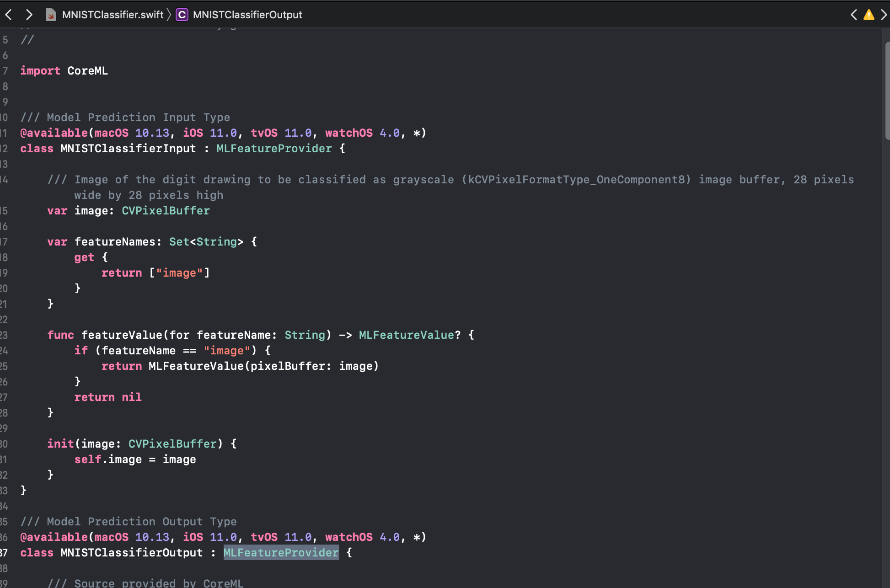Screen dimensions: 890x588
Task: Click the MNISTClassifierInput class name
Action: pos(128,149)
